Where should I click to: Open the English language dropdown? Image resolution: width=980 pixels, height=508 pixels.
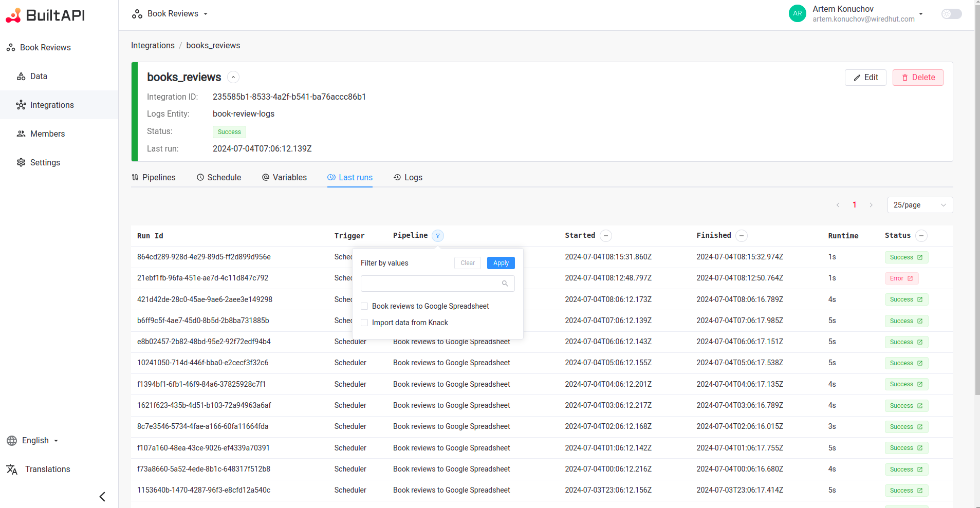point(32,441)
